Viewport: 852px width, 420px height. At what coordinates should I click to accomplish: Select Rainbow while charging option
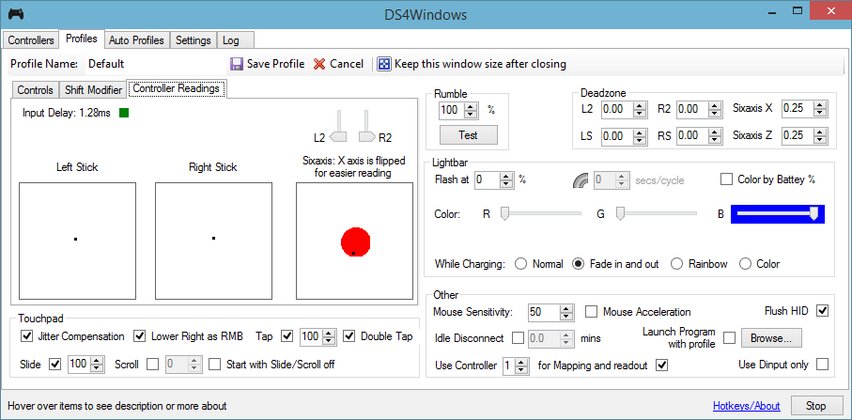point(676,264)
